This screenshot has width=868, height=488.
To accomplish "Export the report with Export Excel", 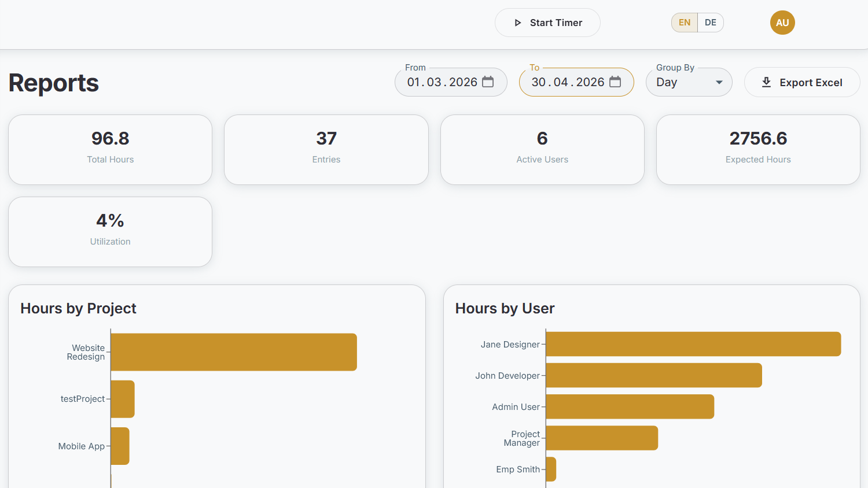I will (802, 82).
